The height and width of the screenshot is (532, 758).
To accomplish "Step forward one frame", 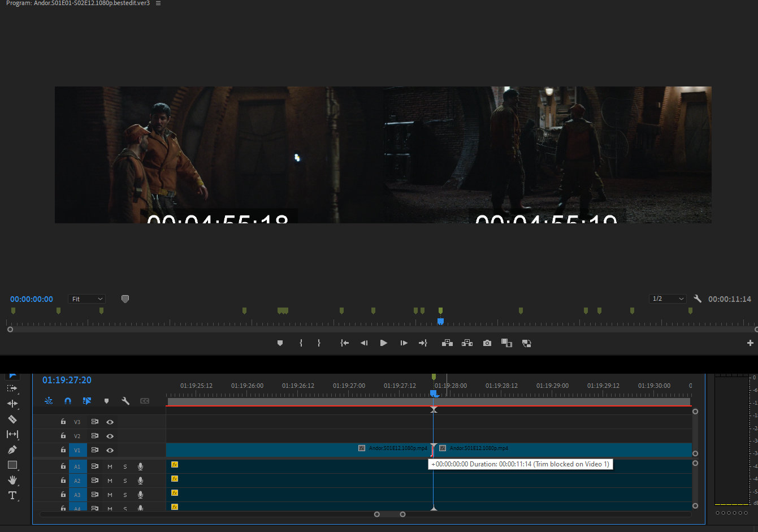I will click(x=404, y=343).
